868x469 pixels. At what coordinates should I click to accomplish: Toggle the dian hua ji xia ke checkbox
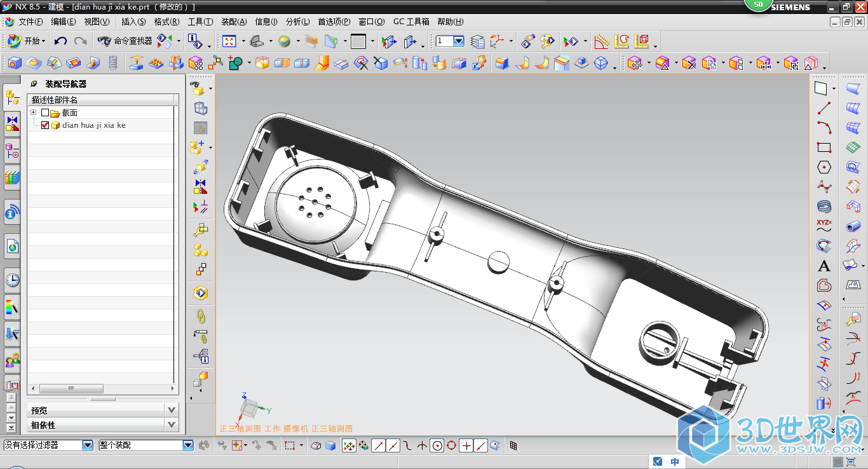[44, 125]
